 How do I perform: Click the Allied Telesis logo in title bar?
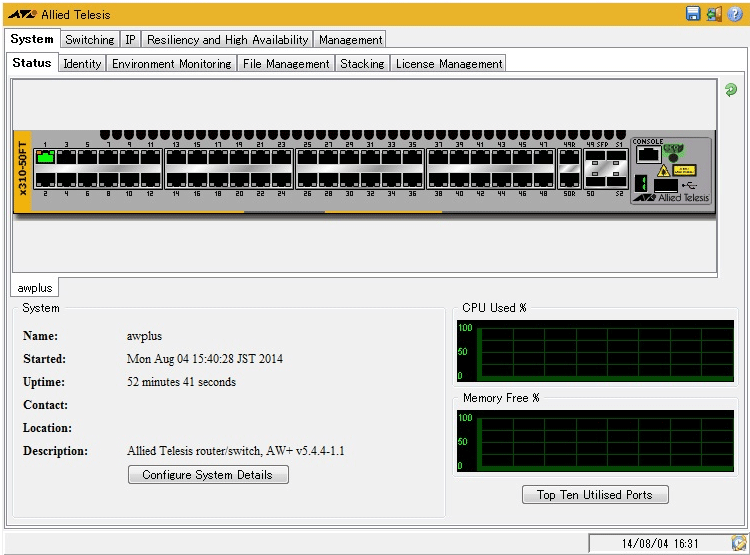tap(22, 14)
